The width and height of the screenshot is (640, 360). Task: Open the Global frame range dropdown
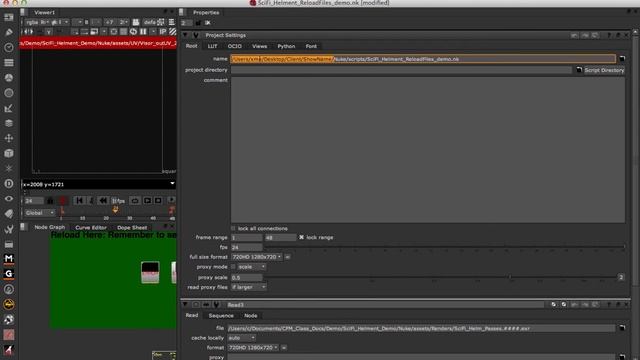tap(40, 213)
